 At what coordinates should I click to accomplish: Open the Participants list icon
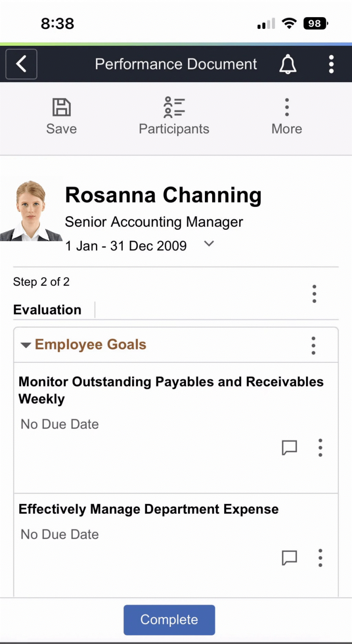coord(174,108)
